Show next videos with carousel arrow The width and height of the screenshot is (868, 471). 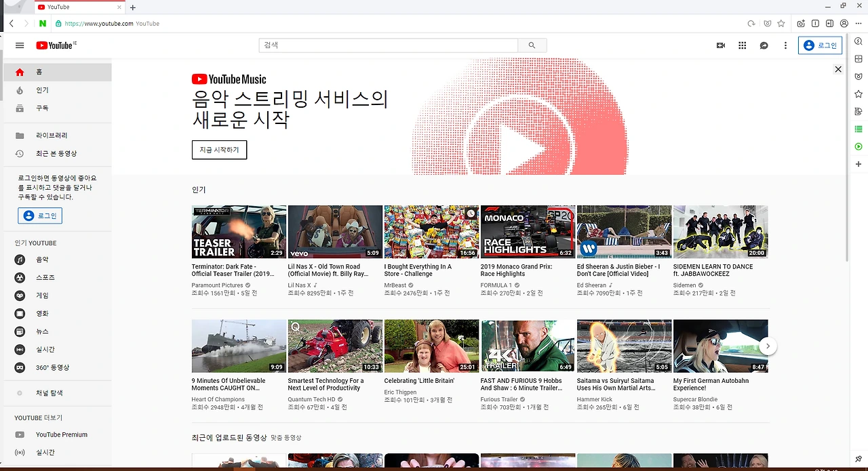[768, 346]
